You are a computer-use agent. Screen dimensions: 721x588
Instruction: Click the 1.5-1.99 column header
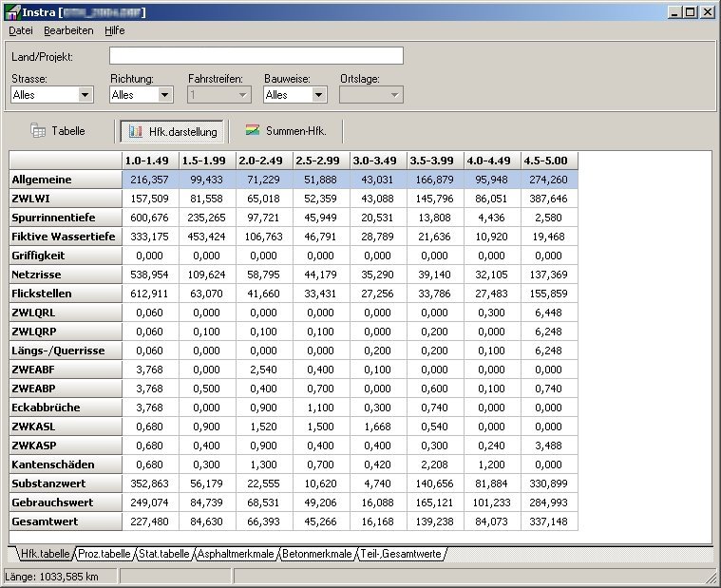(x=207, y=161)
